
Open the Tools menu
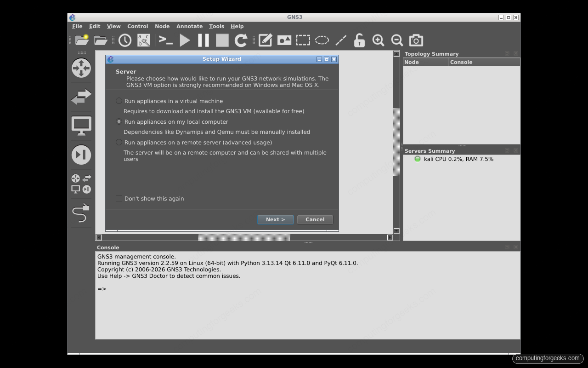[216, 26]
